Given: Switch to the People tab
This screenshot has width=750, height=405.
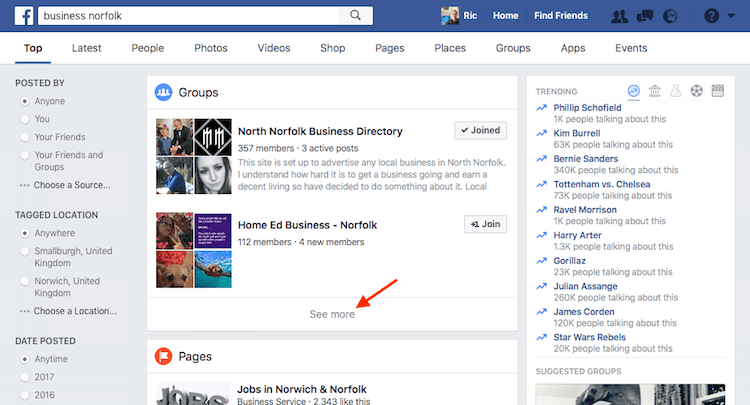Looking at the screenshot, I should coord(148,48).
